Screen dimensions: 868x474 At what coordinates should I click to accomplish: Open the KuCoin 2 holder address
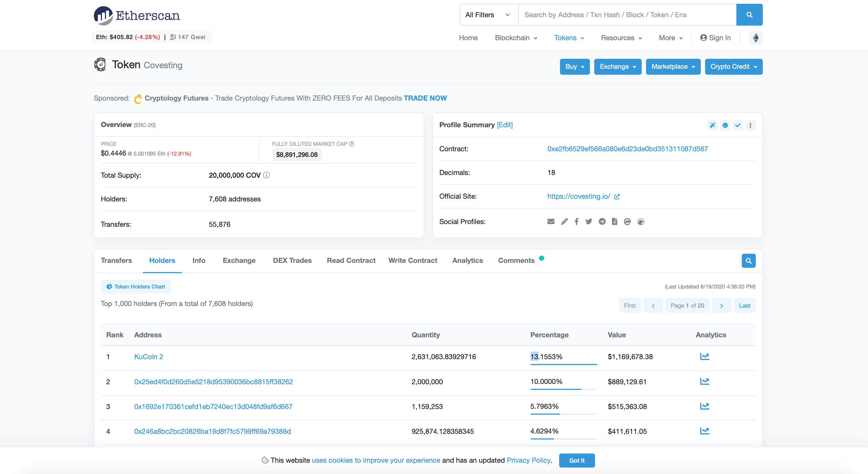149,357
